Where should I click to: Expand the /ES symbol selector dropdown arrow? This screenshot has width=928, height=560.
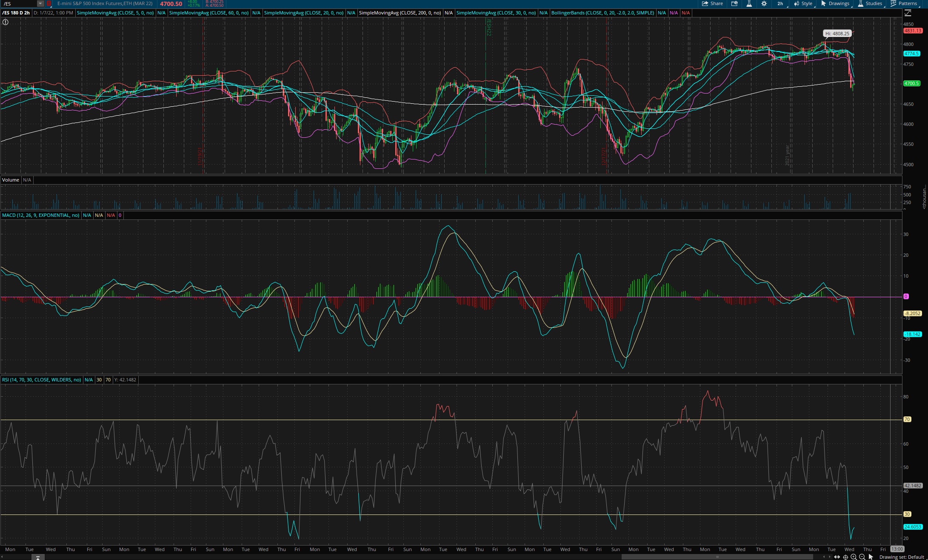point(40,3)
